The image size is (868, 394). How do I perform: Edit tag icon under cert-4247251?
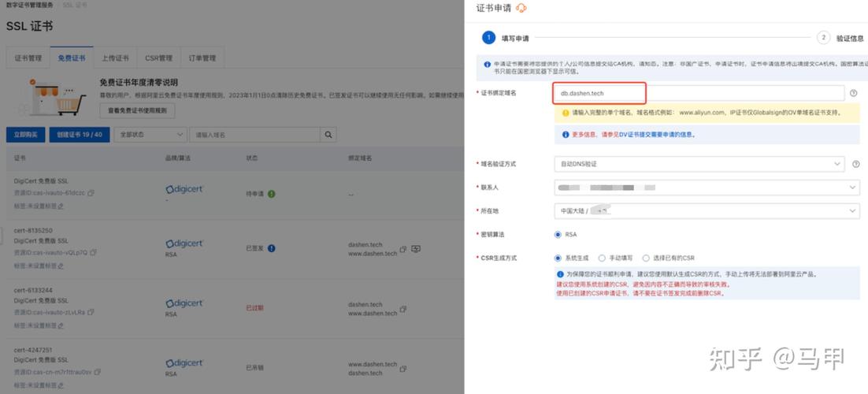click(x=61, y=385)
